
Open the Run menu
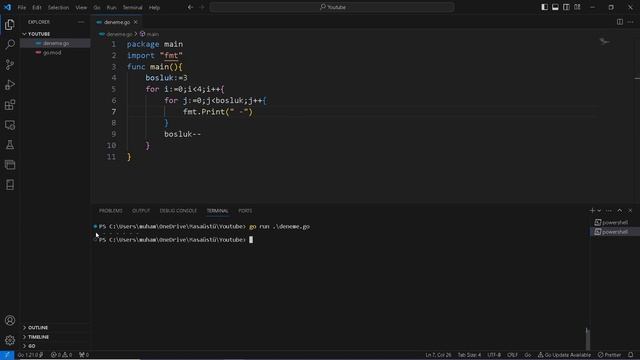coord(111,7)
